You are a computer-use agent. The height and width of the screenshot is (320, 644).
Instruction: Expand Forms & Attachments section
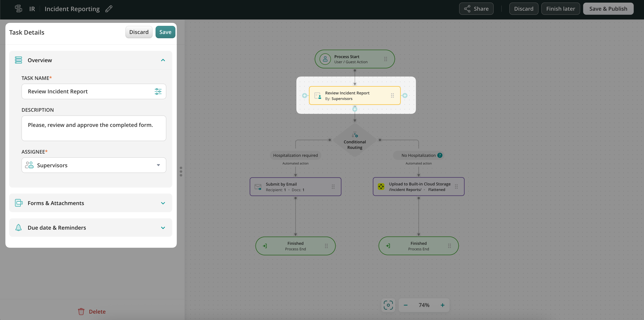pos(163,203)
